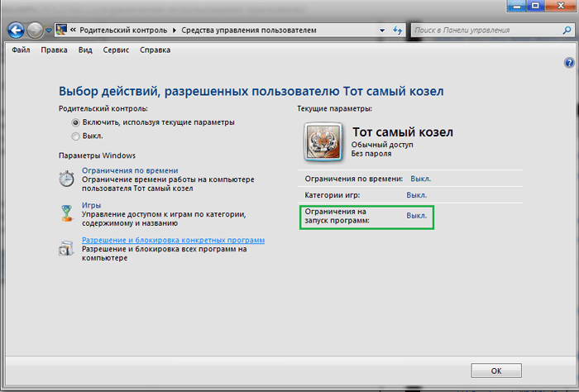Image resolution: width=579 pixels, height=392 pixels.
Task: Click the search magnifier icon
Action: coord(567,31)
